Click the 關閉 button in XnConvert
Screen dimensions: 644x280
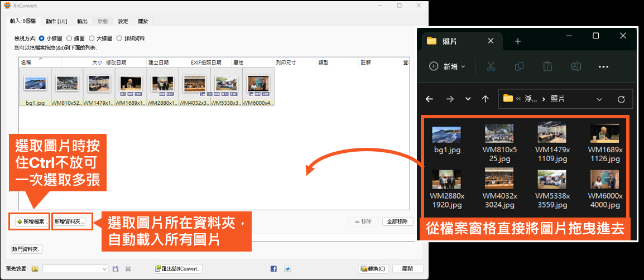coord(408,269)
